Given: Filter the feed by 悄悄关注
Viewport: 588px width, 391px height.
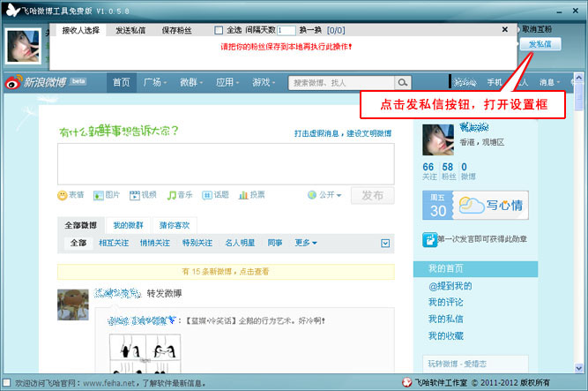Looking at the screenshot, I should pos(155,243).
